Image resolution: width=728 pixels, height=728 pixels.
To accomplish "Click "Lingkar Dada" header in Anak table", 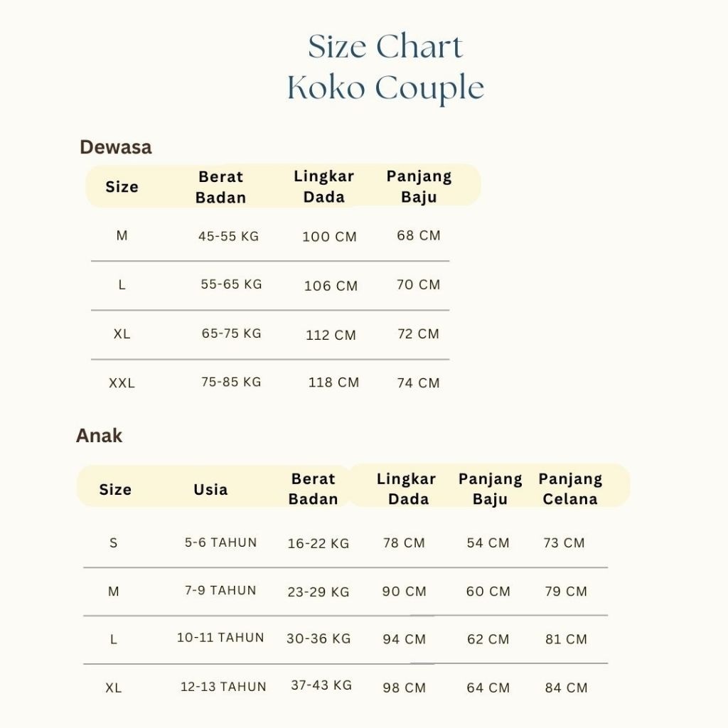I will [x=407, y=489].
